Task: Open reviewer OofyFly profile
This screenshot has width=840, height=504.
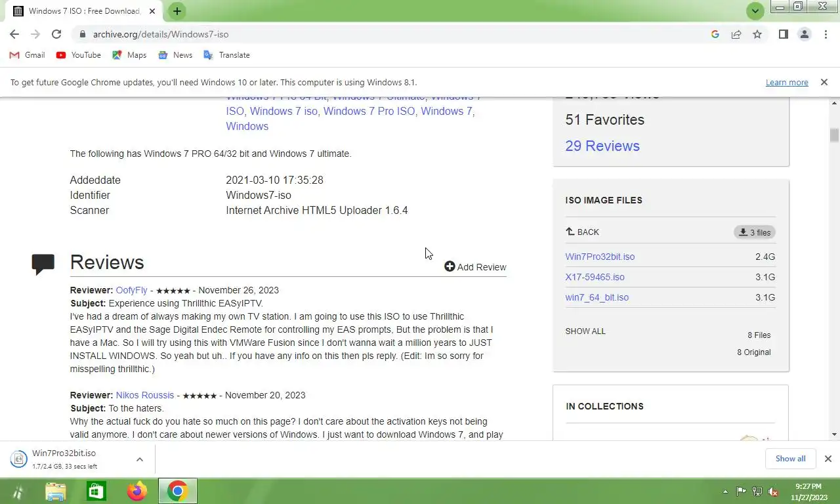Action: pos(131,290)
